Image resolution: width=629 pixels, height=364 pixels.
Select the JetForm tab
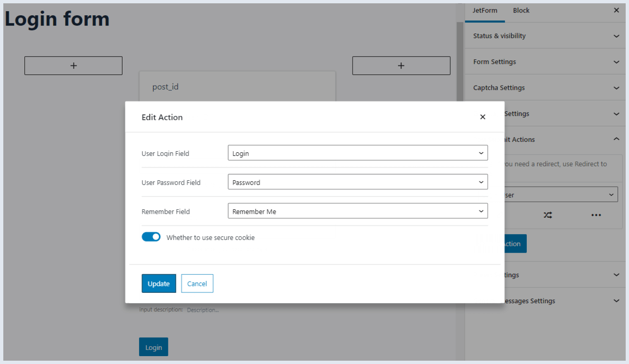485,10
